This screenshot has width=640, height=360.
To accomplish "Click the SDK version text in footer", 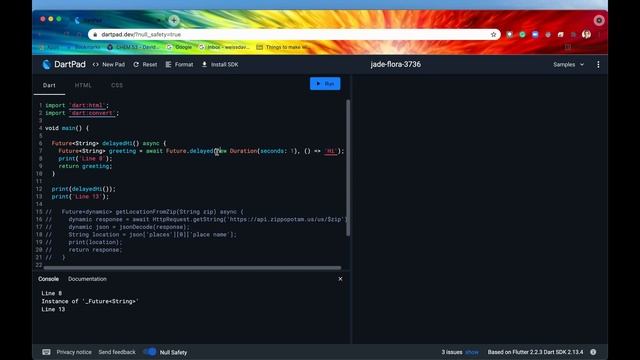I will point(535,352).
